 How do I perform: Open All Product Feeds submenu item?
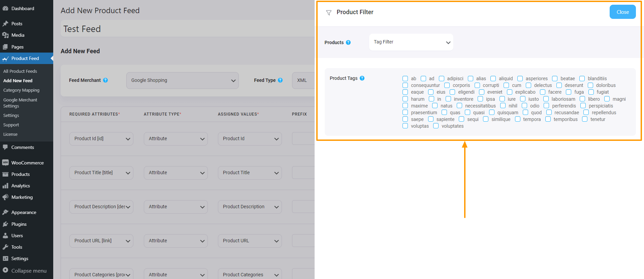[20, 71]
